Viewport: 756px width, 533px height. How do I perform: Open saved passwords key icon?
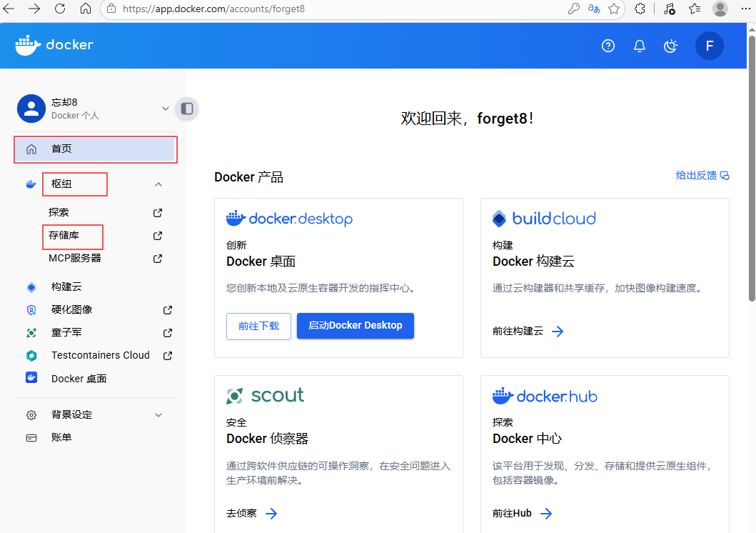click(x=574, y=9)
